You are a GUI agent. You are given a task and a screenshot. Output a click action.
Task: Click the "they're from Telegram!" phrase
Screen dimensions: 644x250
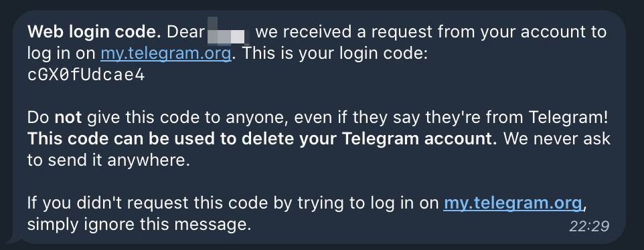(528, 118)
